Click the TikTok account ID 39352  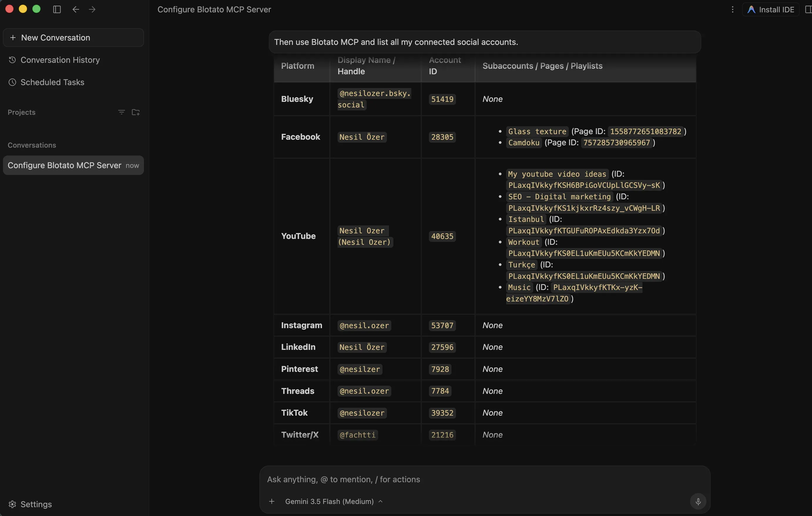[442, 413]
